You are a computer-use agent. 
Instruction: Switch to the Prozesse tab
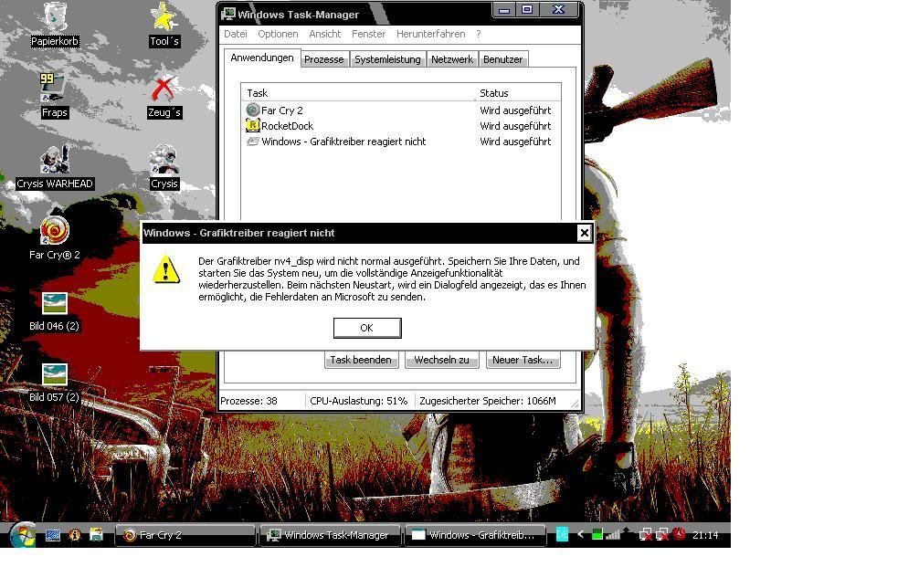(x=324, y=59)
